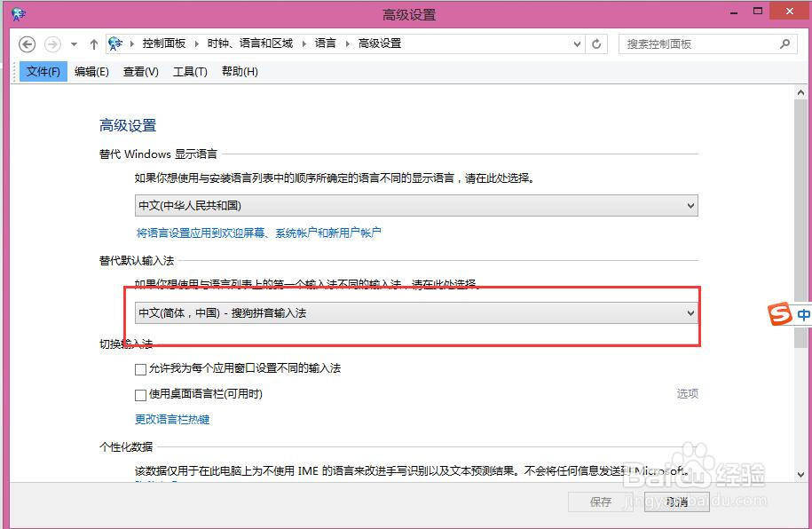Viewport: 812px width, 529px height.
Task: Click the back navigation arrow
Action: point(27,43)
